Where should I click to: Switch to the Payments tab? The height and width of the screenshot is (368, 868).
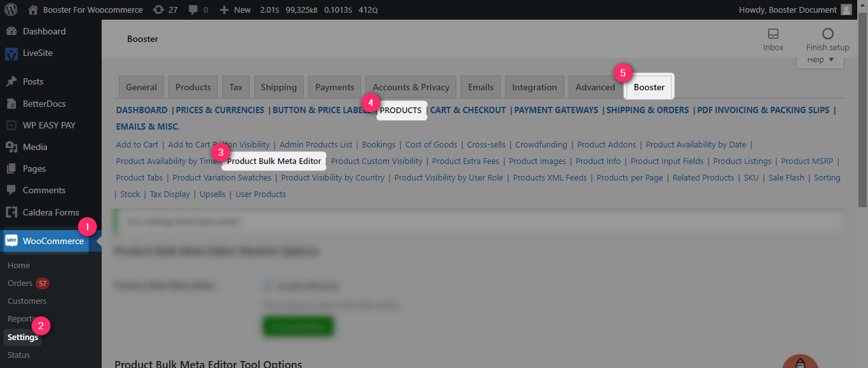coord(334,87)
